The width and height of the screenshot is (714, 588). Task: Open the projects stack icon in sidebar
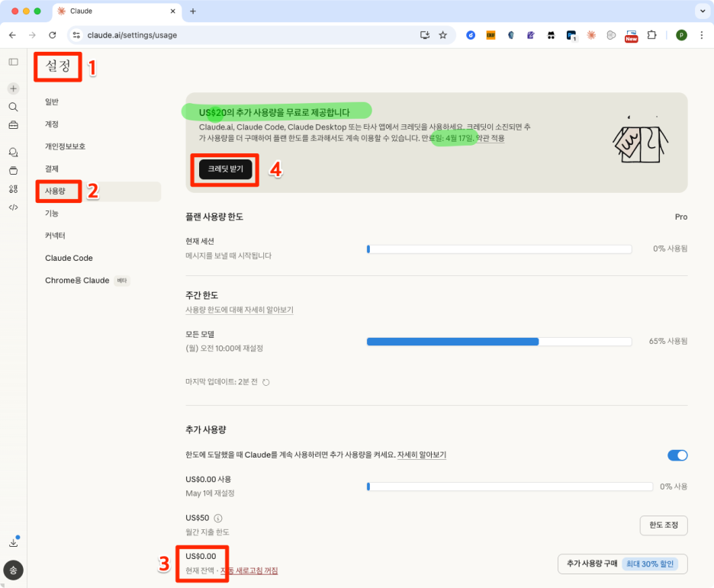click(13, 171)
